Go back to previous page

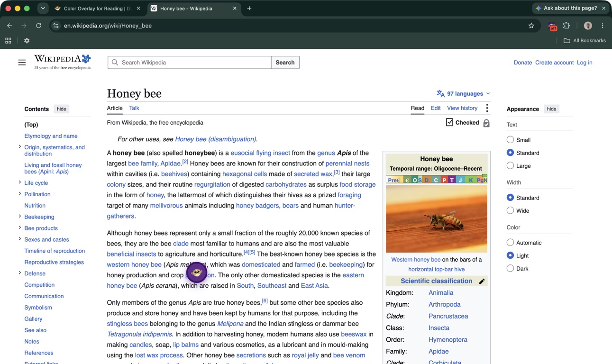click(9, 26)
